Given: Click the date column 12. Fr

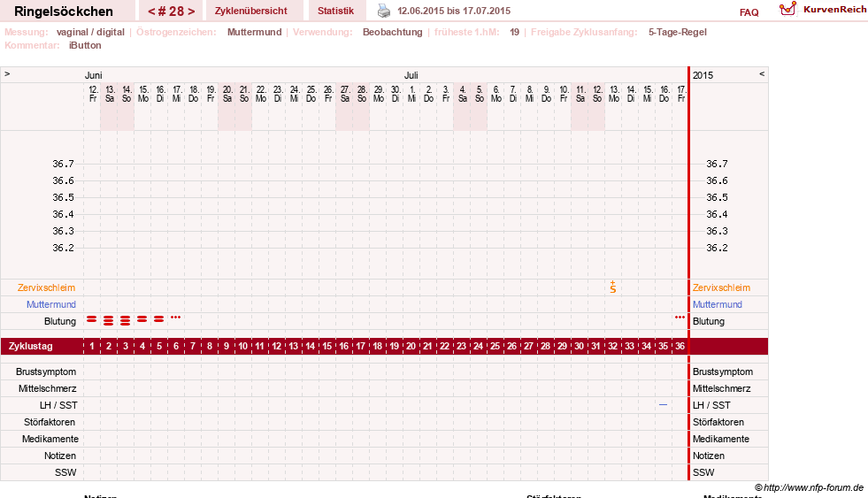Looking at the screenshot, I should coord(93,94).
